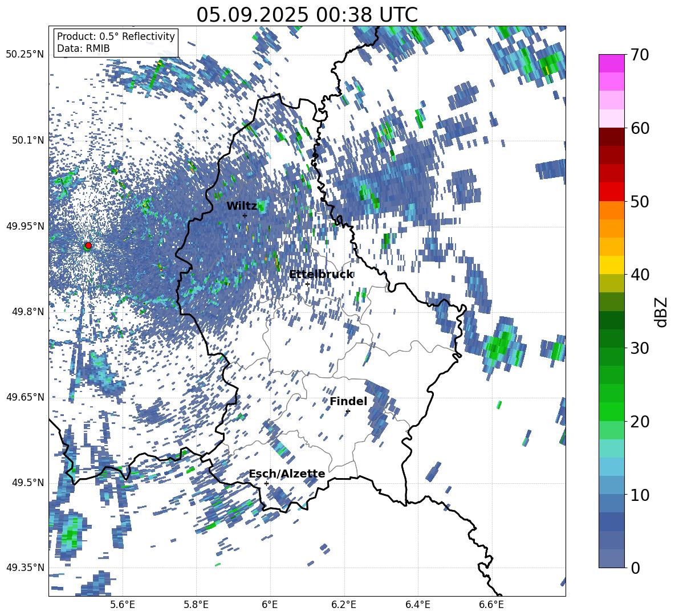Click the Findel cross location marker
This screenshot has width=675, height=616.
[x=348, y=411]
